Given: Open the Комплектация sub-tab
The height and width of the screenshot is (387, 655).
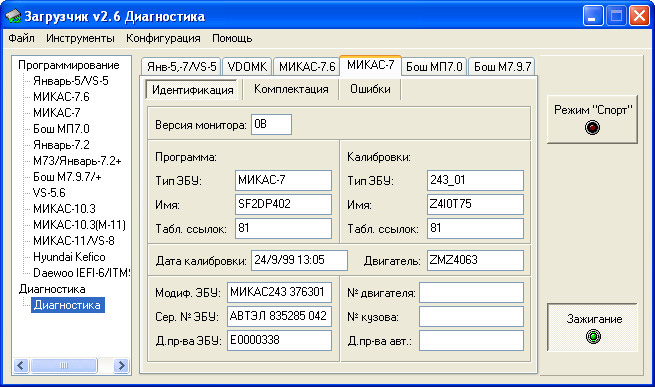Looking at the screenshot, I should click(291, 89).
